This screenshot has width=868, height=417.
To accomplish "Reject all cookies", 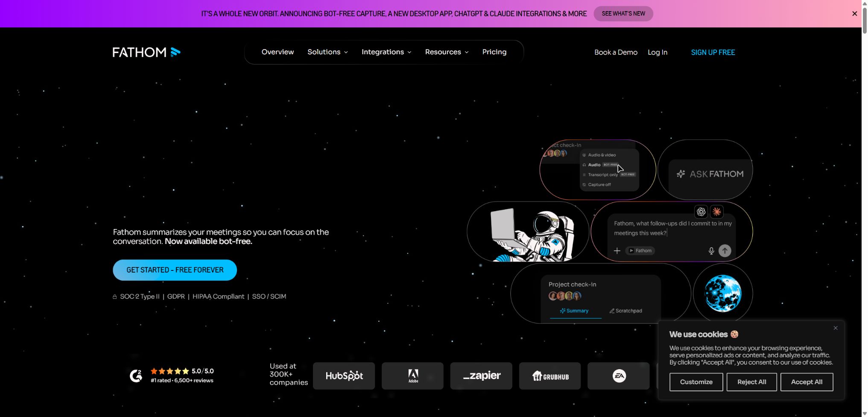I will pos(751,382).
